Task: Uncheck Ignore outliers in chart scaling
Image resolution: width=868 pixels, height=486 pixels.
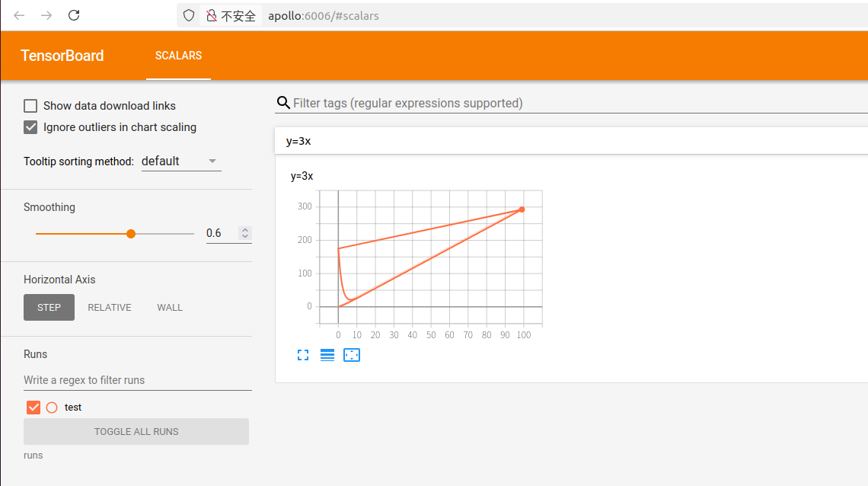Action: click(30, 127)
